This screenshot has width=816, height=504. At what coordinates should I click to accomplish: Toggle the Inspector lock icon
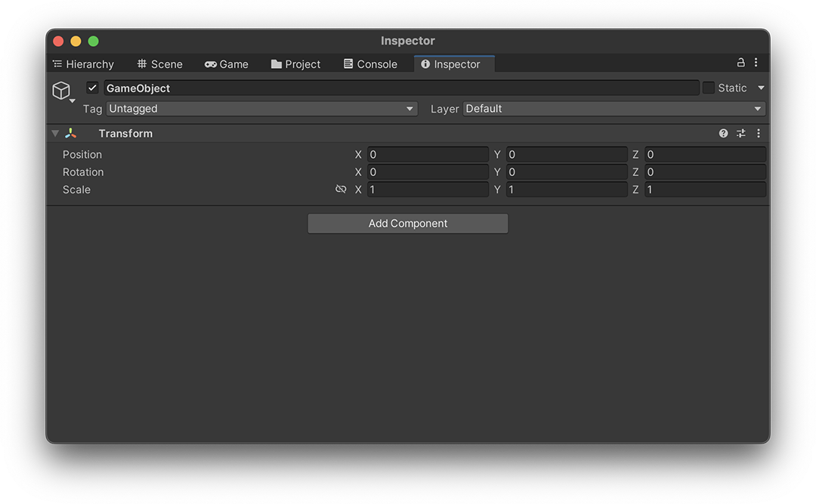tap(740, 63)
